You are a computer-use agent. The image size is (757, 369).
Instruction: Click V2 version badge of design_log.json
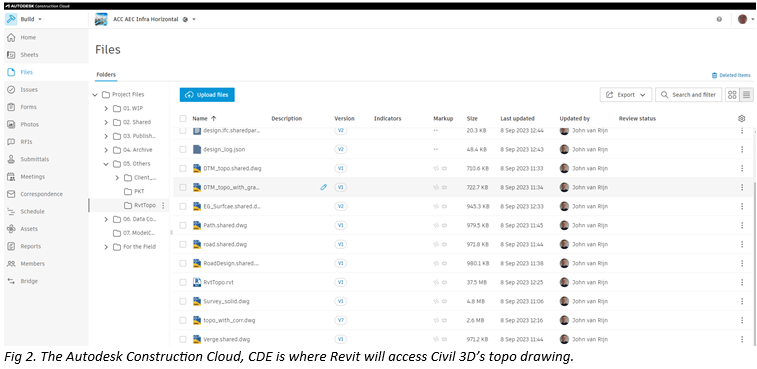tap(340, 149)
